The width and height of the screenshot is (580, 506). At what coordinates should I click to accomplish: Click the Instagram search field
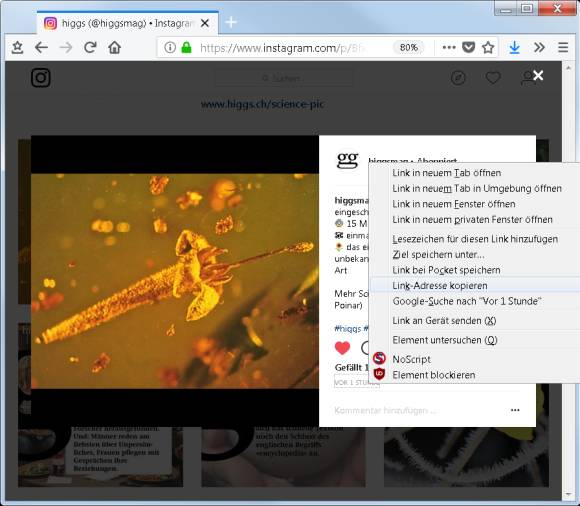(284, 78)
